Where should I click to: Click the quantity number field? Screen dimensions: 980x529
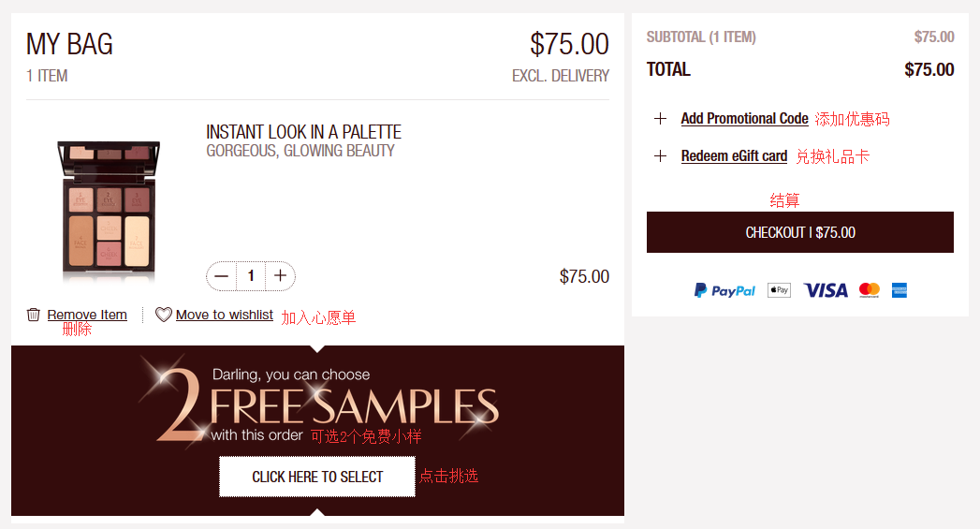pos(251,276)
